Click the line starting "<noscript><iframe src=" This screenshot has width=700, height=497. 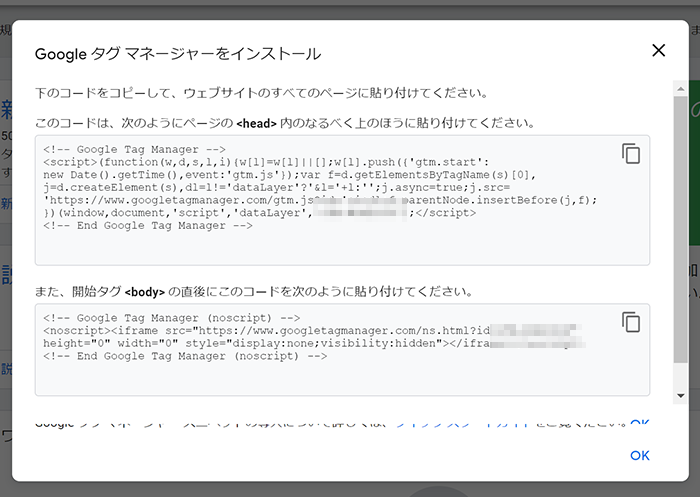pyautogui.click(x=312, y=330)
